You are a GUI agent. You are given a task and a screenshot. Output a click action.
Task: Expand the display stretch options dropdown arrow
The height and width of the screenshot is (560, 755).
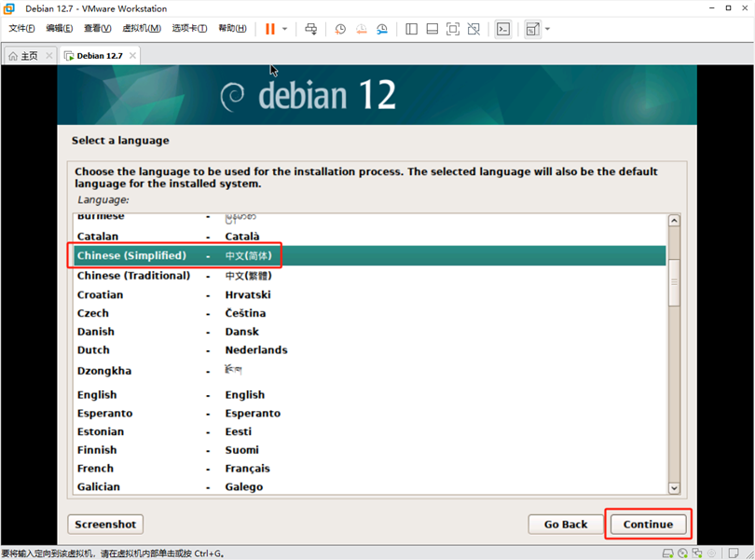pyautogui.click(x=547, y=29)
